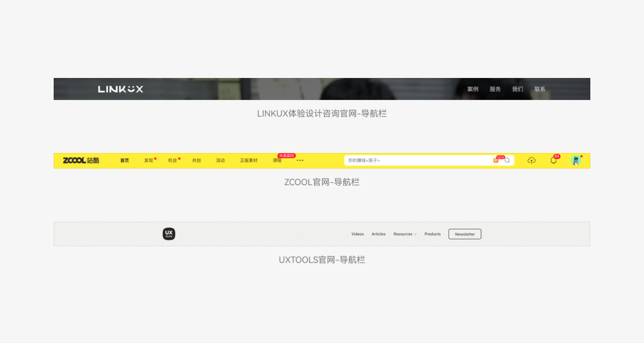Click the 课程 menu item

tap(277, 160)
